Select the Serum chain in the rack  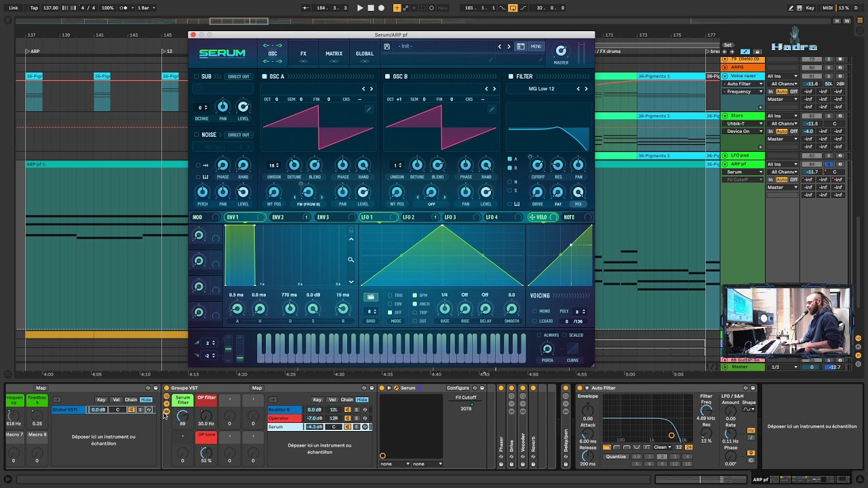(x=285, y=427)
